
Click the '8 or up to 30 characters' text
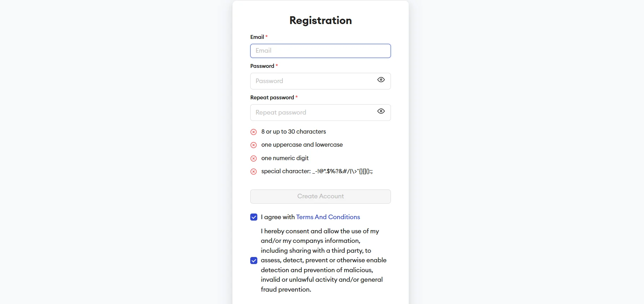coord(294,131)
